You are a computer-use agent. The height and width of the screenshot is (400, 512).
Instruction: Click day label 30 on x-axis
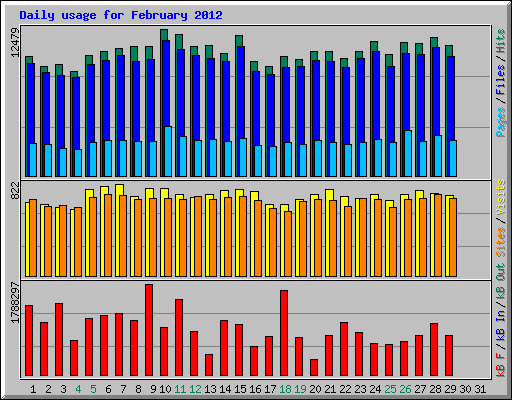coord(465,389)
